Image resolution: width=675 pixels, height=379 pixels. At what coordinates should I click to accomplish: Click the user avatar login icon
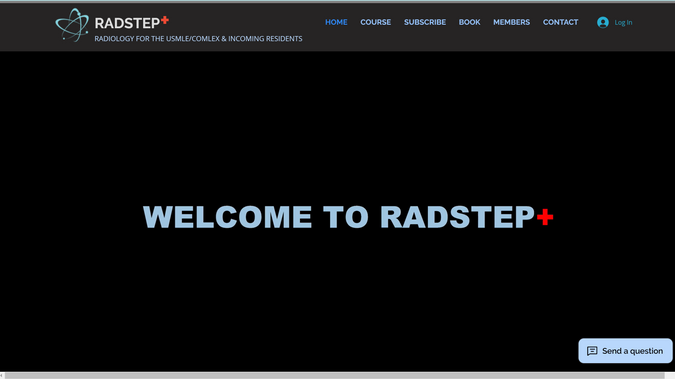603,22
